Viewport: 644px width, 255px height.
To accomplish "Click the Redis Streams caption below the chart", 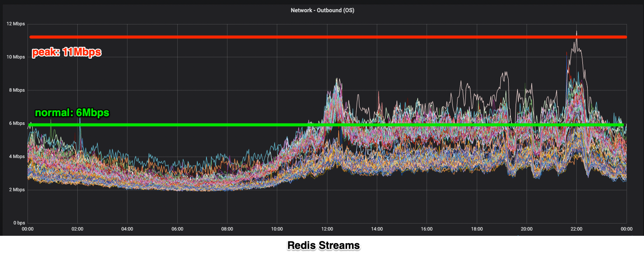I will [x=323, y=246].
